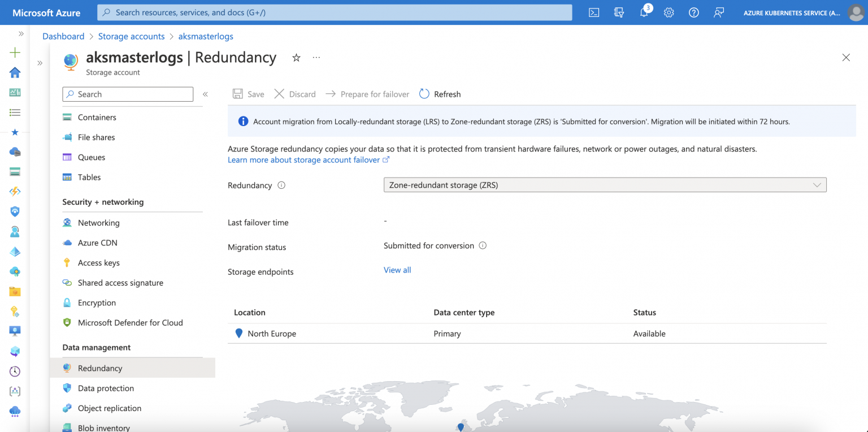Open the storage account failover documentation link
Screen dimensions: 868x432
pyautogui.click(x=304, y=159)
